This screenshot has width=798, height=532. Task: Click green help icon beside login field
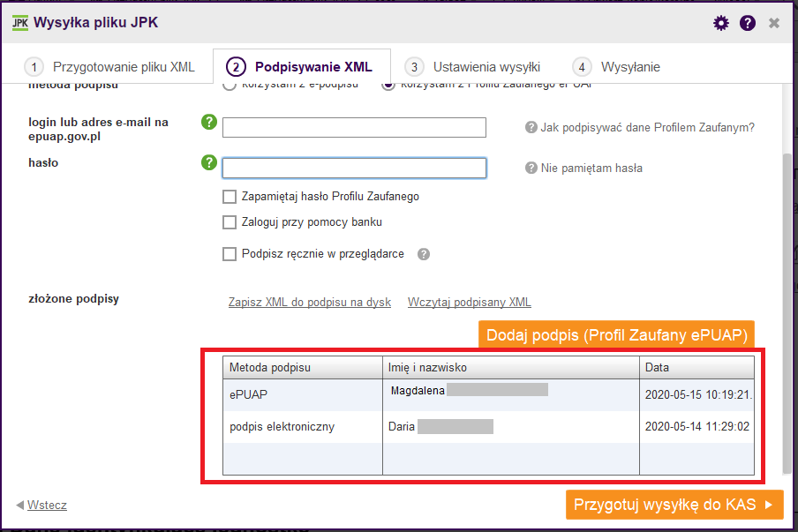coord(209,122)
